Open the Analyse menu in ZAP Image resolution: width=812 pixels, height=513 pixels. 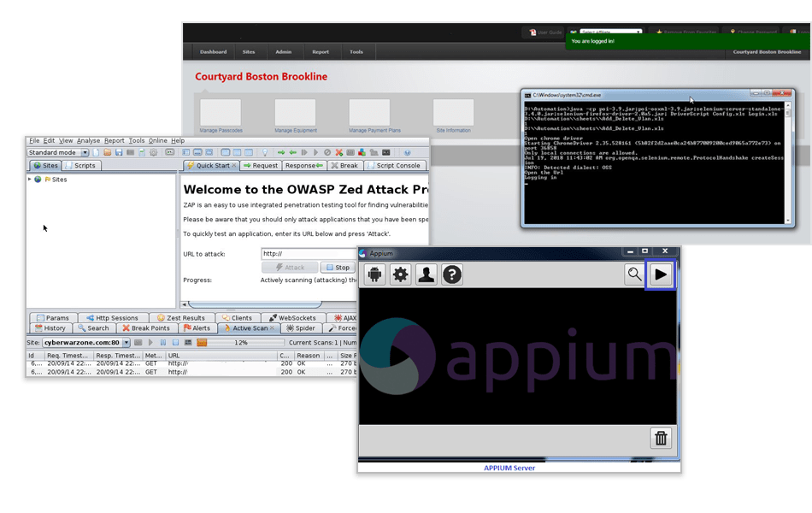[89, 140]
